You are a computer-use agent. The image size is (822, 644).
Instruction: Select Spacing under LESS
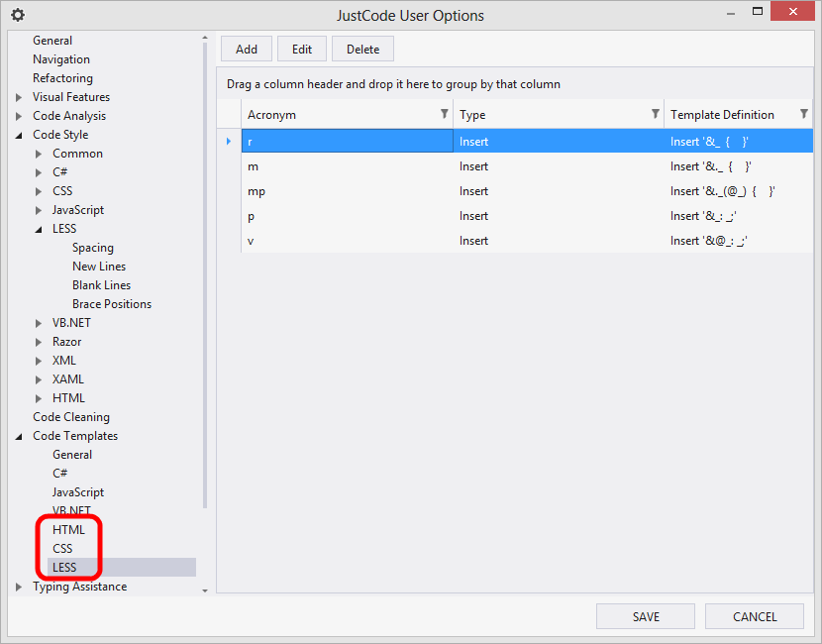click(93, 248)
